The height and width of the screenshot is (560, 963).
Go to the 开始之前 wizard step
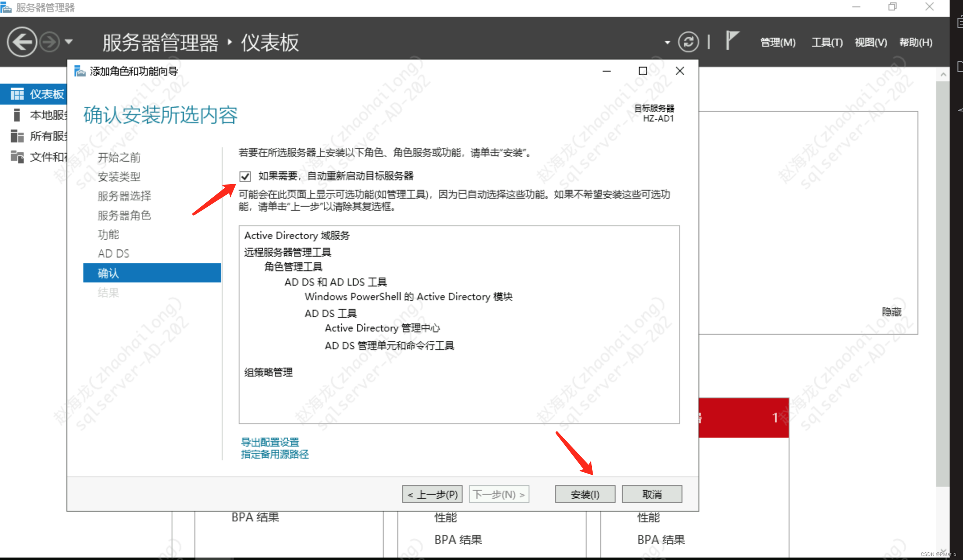[x=119, y=157]
